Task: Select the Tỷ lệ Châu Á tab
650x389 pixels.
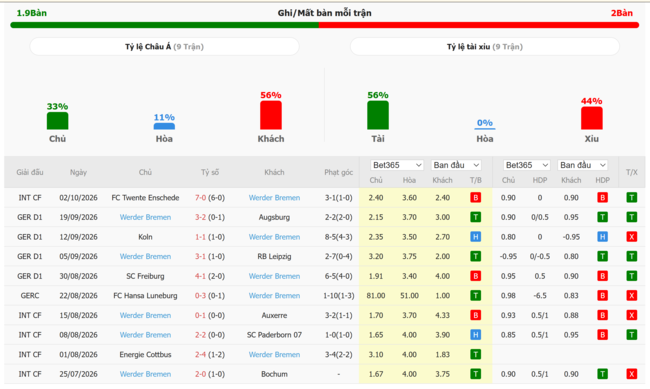Action: (x=164, y=46)
